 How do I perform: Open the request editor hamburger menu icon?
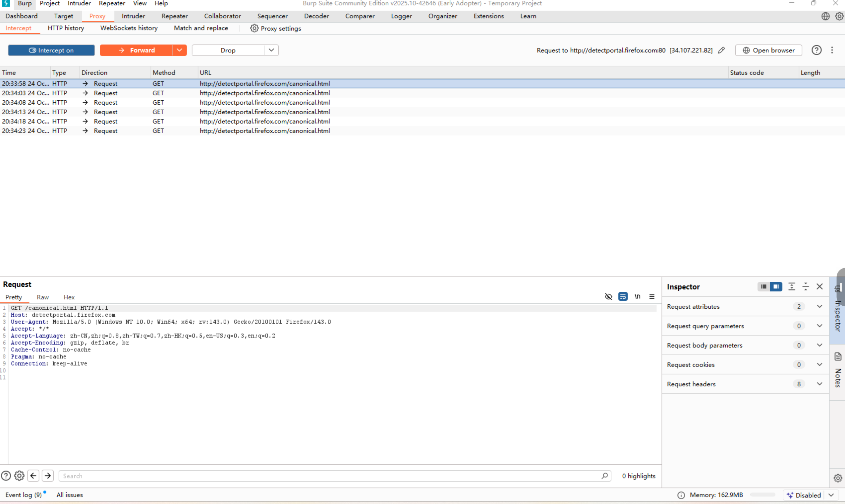coord(652,296)
